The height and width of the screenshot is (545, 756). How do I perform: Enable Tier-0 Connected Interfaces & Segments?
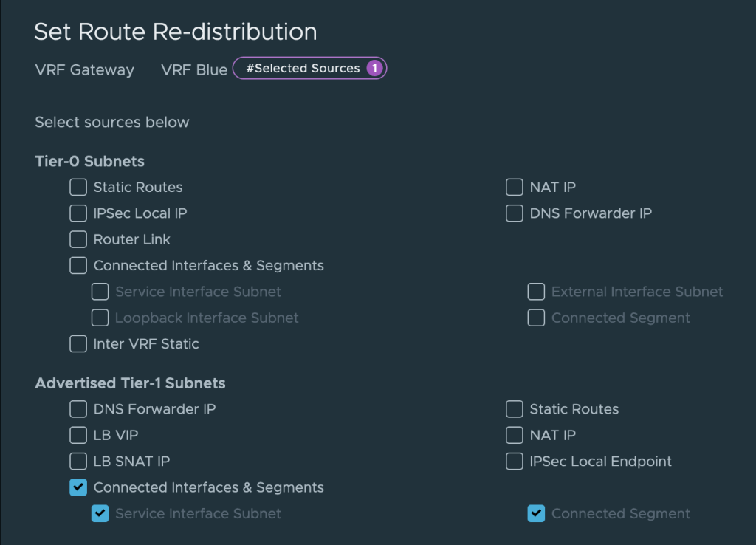[x=78, y=266]
